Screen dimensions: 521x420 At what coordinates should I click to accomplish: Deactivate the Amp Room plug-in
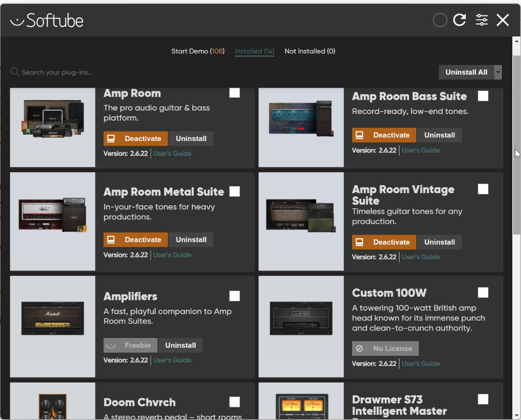coord(135,139)
